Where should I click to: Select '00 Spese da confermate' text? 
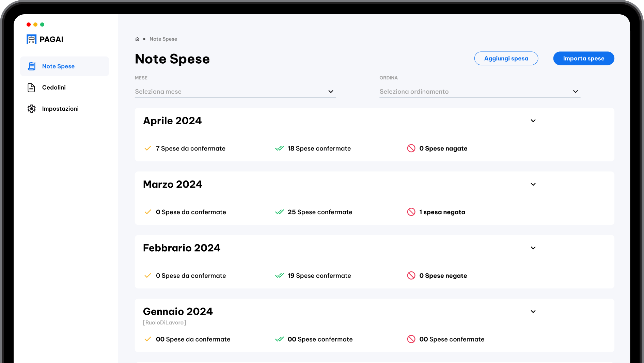[x=193, y=340]
